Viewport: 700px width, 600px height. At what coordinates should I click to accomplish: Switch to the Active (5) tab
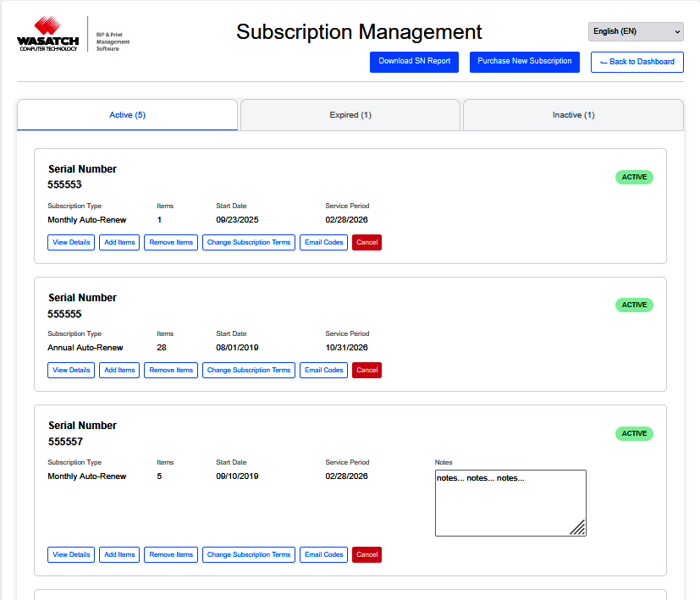[127, 115]
